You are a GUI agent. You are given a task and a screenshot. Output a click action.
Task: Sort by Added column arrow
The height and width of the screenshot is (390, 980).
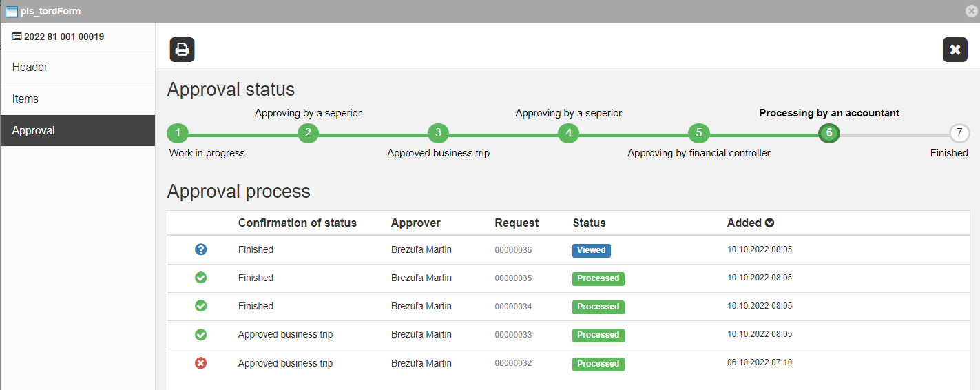770,223
